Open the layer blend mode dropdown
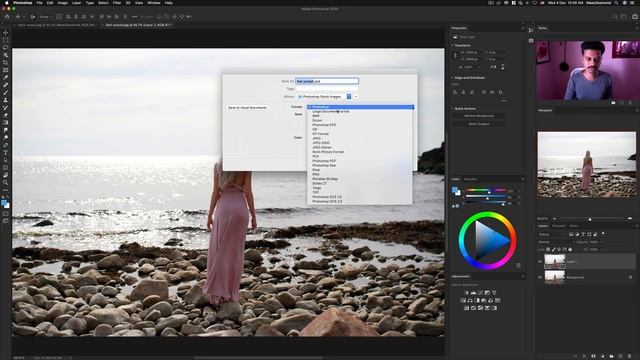Screen dimensions: 640x360 coord(555,242)
